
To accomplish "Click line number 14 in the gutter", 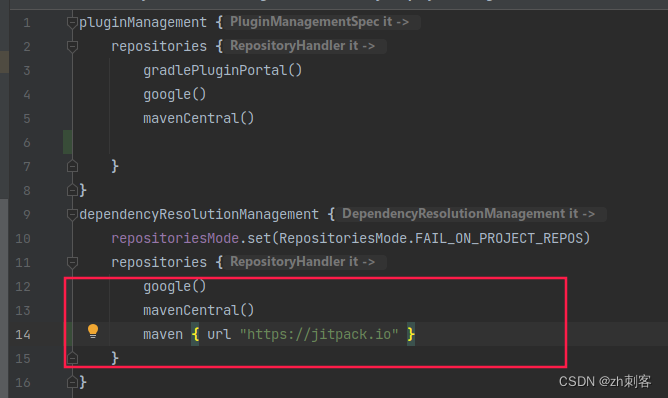I will 23,335.
